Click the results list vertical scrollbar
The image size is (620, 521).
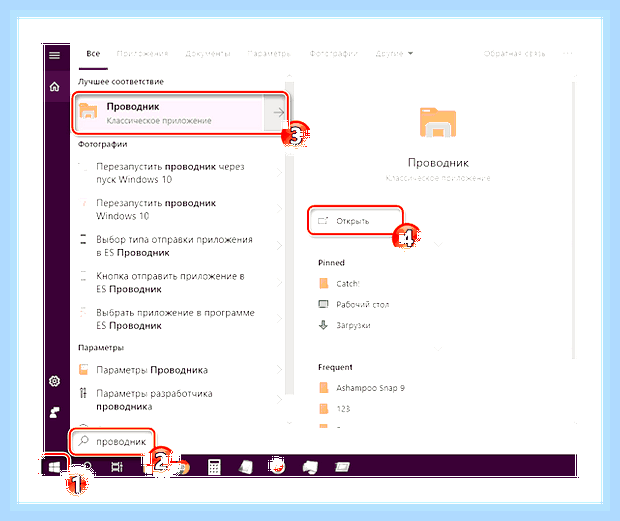tap(289, 238)
